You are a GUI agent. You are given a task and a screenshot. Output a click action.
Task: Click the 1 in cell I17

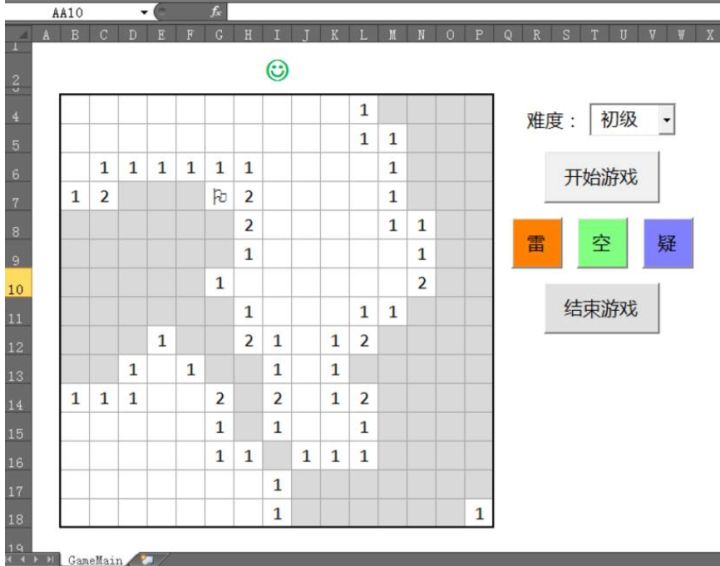[277, 485]
